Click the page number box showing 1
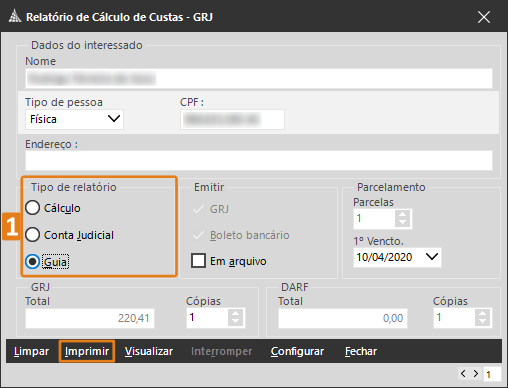The image size is (508, 388). (492, 374)
